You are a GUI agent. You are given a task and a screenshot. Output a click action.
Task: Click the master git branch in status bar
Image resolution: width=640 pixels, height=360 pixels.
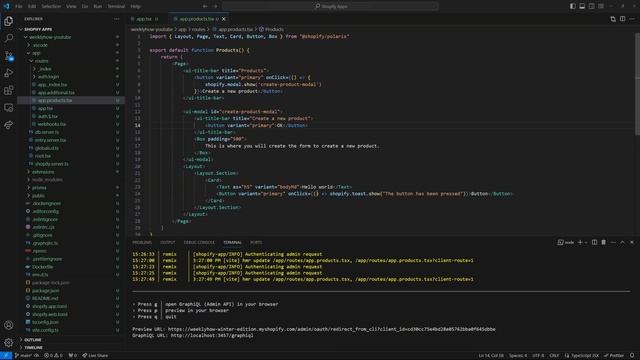pos(27,356)
